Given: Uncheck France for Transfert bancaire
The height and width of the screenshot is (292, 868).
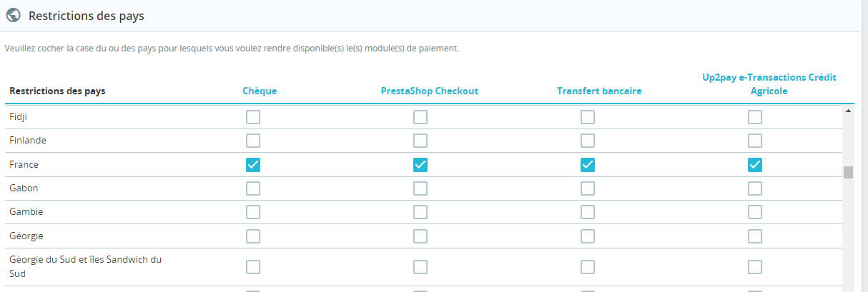Looking at the screenshot, I should click(x=588, y=165).
